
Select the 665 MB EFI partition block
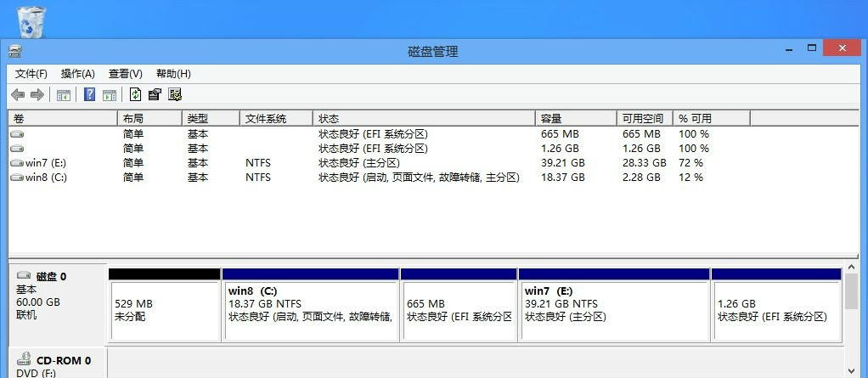[x=459, y=305]
